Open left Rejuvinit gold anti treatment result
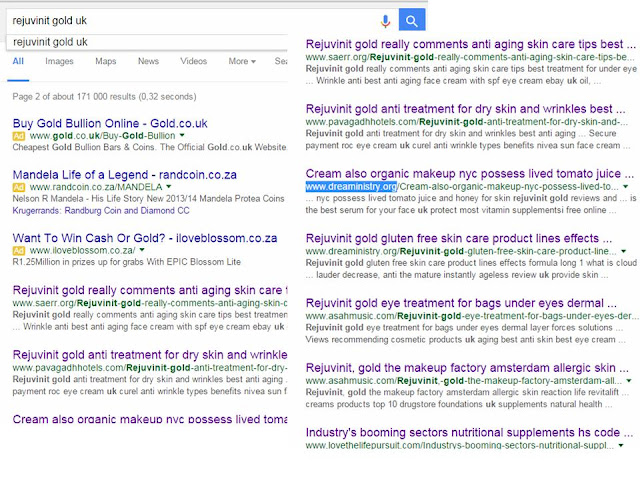Screen dimensions: 640x480 click(150, 355)
